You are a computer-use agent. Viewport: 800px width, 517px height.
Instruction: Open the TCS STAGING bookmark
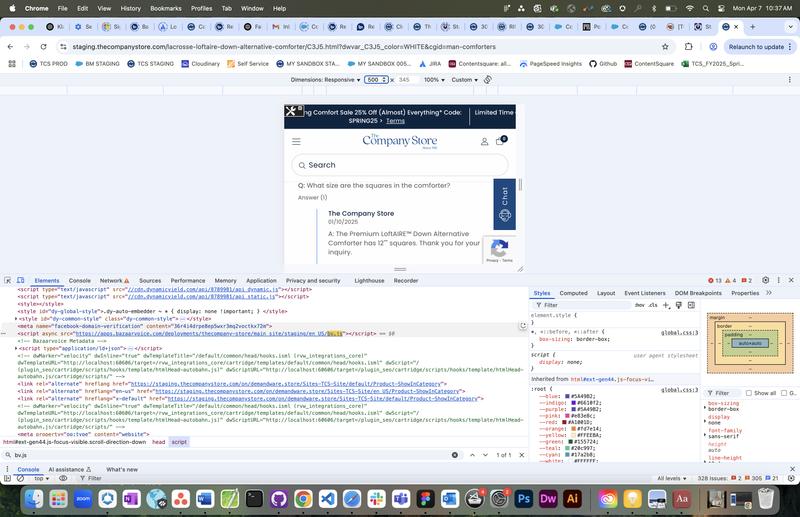151,64
